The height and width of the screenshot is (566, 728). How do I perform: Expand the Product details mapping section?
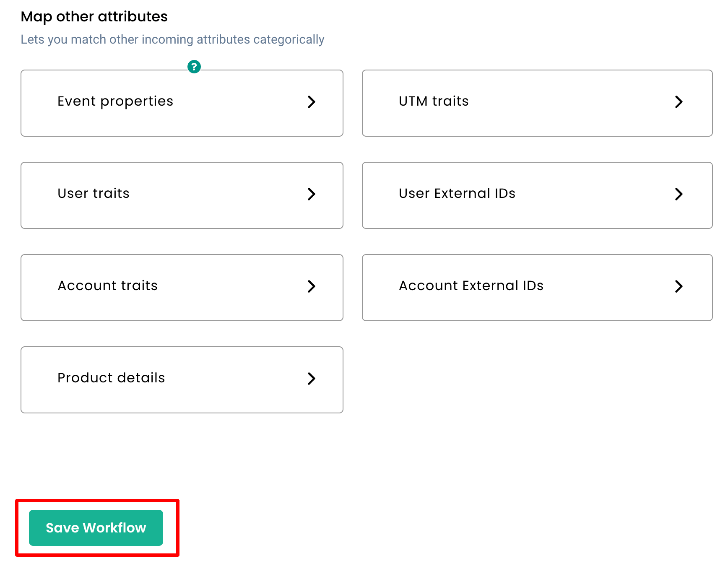(182, 379)
